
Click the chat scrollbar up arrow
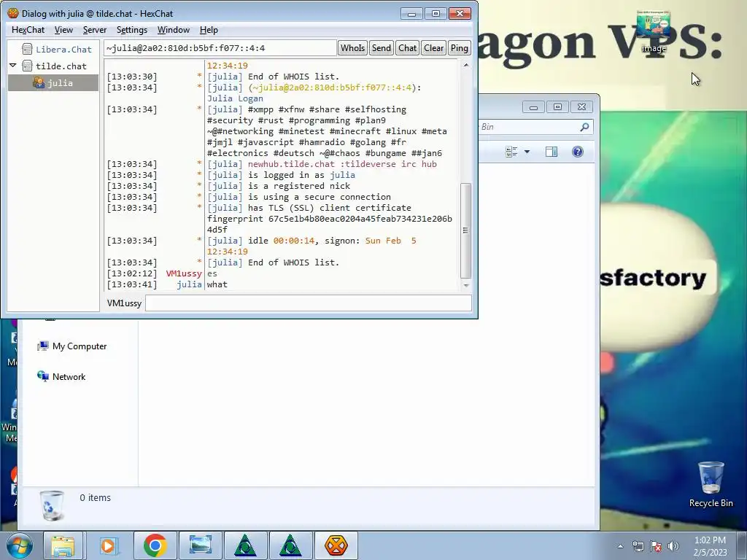[x=466, y=65]
